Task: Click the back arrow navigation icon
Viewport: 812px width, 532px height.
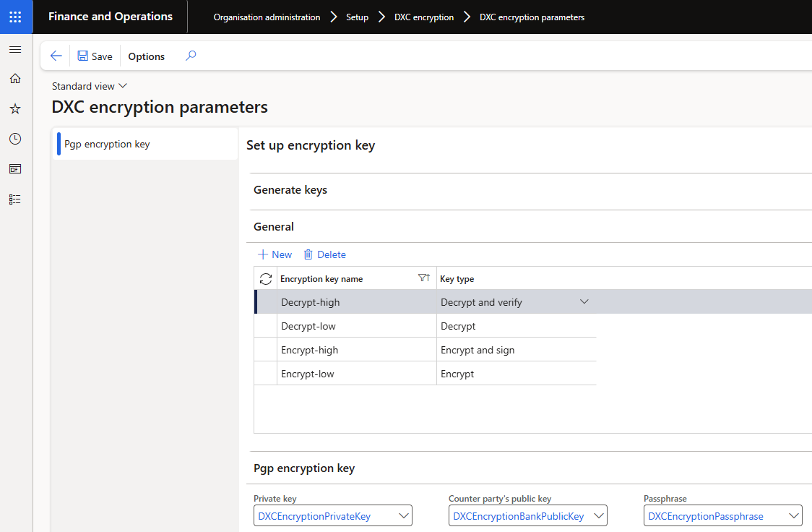Action: [x=56, y=56]
